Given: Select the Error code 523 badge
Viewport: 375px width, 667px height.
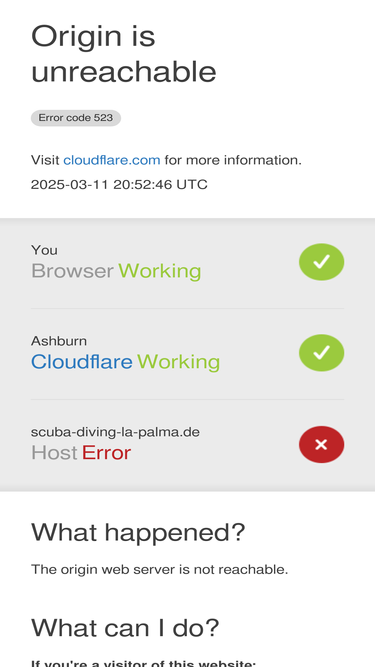Looking at the screenshot, I should pos(76,118).
